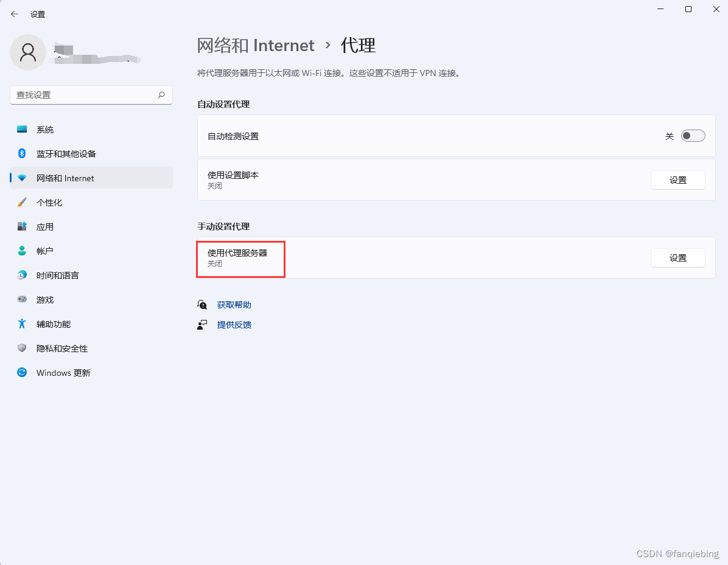Screen dimensions: 728x565
Task: Click the search magnifier icon
Action: pos(161,95)
